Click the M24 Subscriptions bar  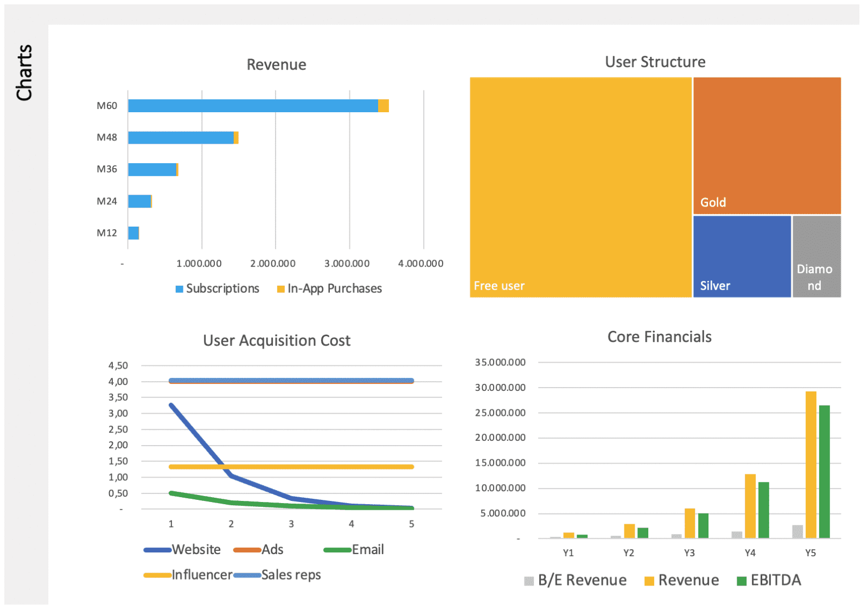point(139,201)
